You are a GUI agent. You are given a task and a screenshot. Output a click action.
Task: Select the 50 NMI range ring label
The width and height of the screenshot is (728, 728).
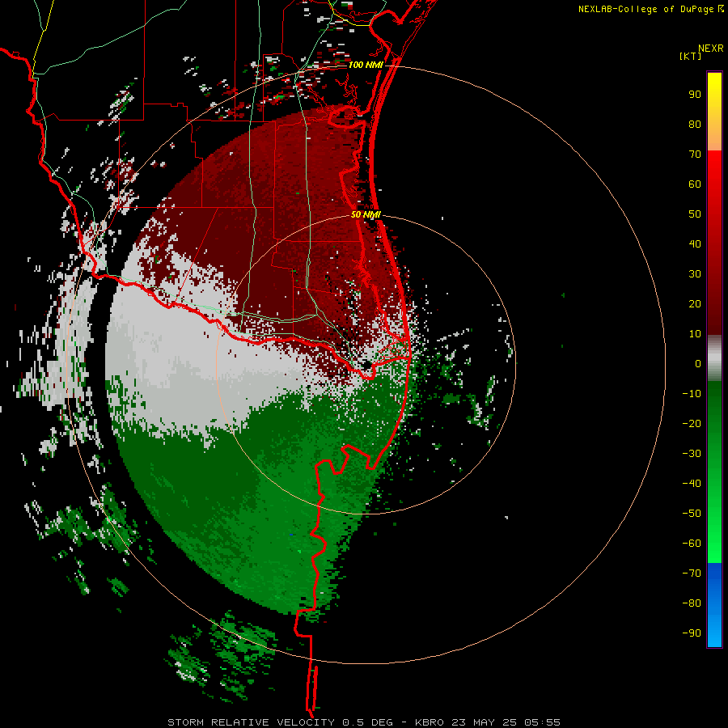pyautogui.click(x=366, y=214)
